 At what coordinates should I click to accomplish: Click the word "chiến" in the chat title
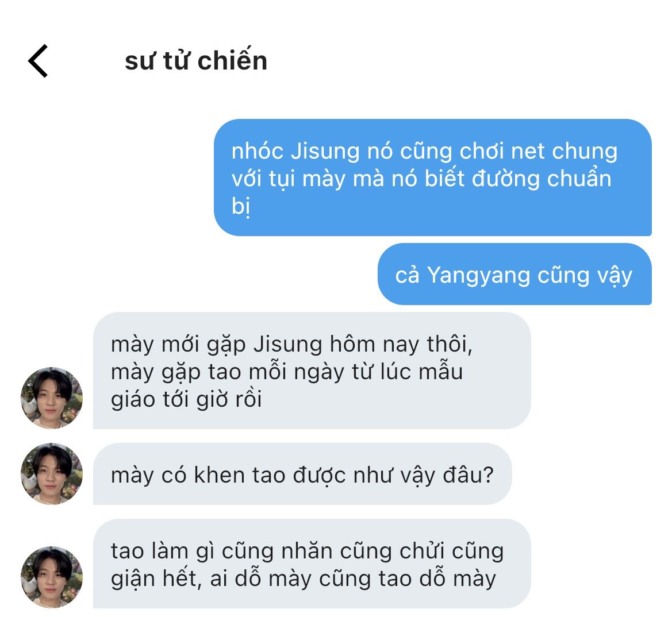pyautogui.click(x=233, y=60)
